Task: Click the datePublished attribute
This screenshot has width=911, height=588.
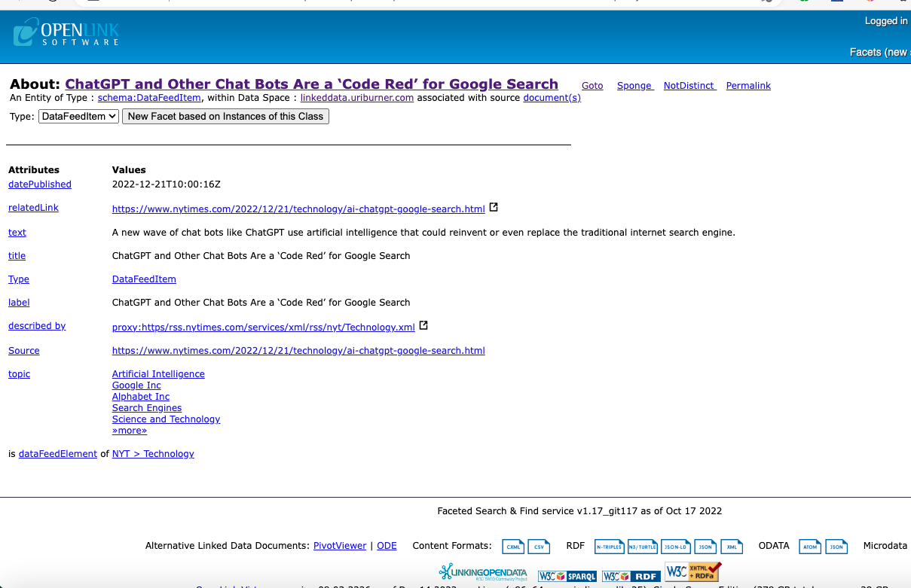Action: pos(40,184)
